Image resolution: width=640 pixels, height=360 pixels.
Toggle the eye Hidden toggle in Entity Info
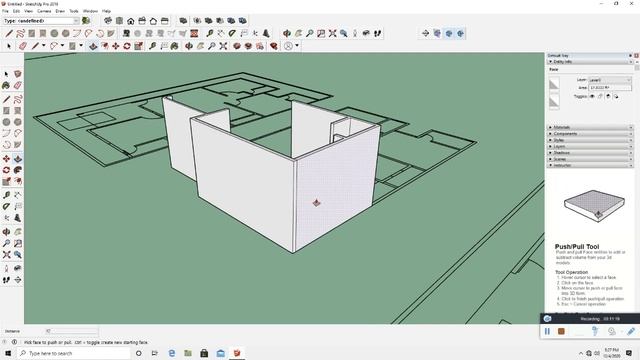[592, 96]
